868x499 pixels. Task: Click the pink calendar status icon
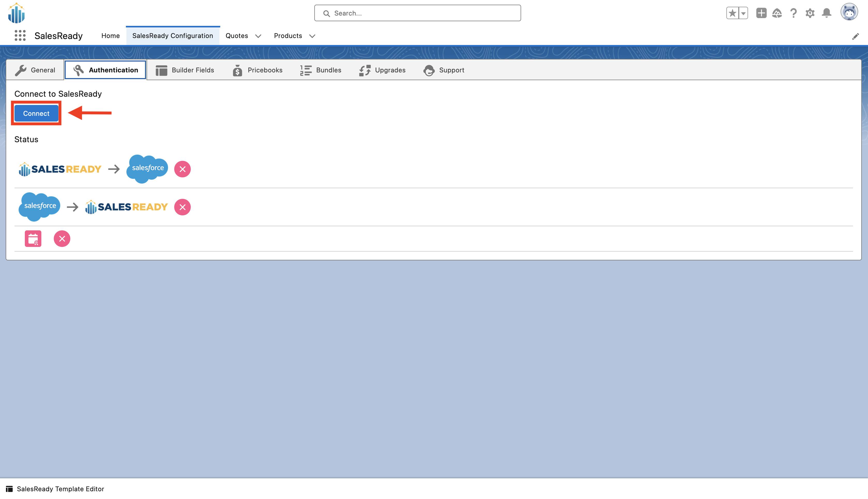tap(33, 239)
